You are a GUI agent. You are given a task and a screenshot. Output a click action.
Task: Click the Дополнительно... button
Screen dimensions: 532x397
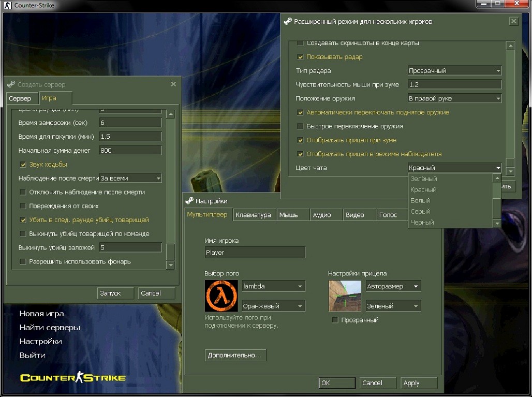pyautogui.click(x=235, y=356)
